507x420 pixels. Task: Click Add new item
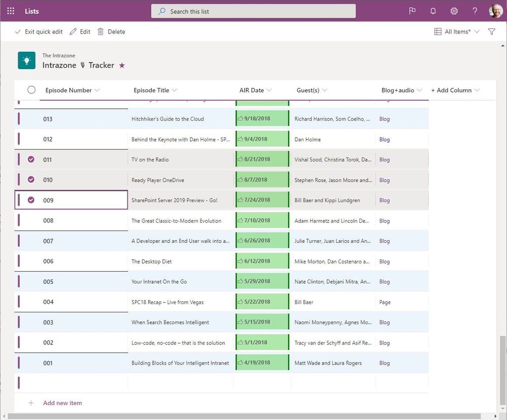[x=62, y=403]
